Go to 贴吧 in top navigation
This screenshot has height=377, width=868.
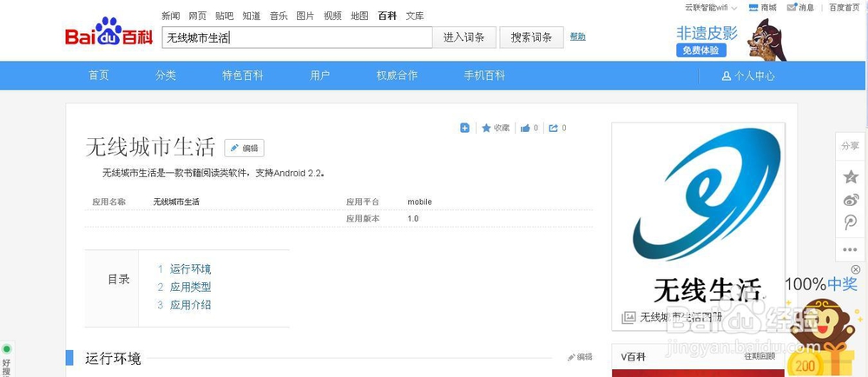tap(224, 16)
